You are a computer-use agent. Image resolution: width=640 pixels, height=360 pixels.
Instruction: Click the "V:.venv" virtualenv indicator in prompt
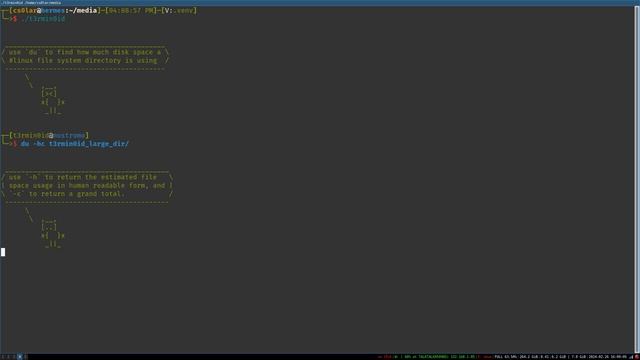(179, 10)
